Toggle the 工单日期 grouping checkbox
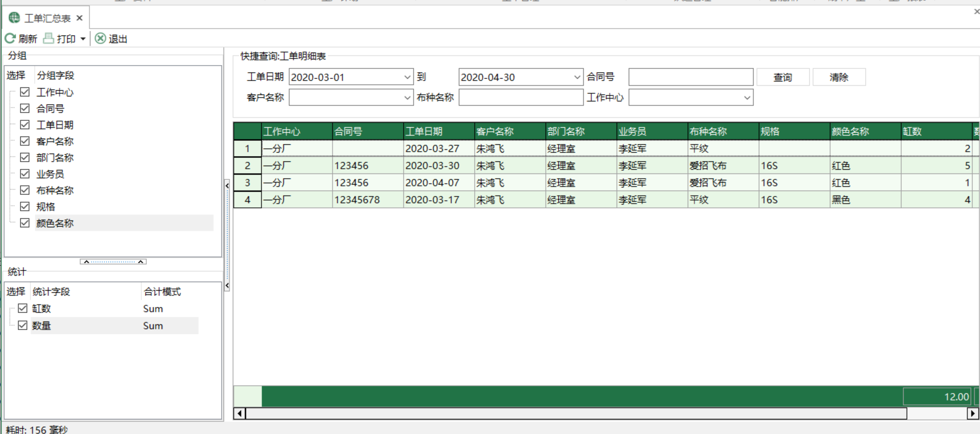This screenshot has width=980, height=434. tap(25, 125)
